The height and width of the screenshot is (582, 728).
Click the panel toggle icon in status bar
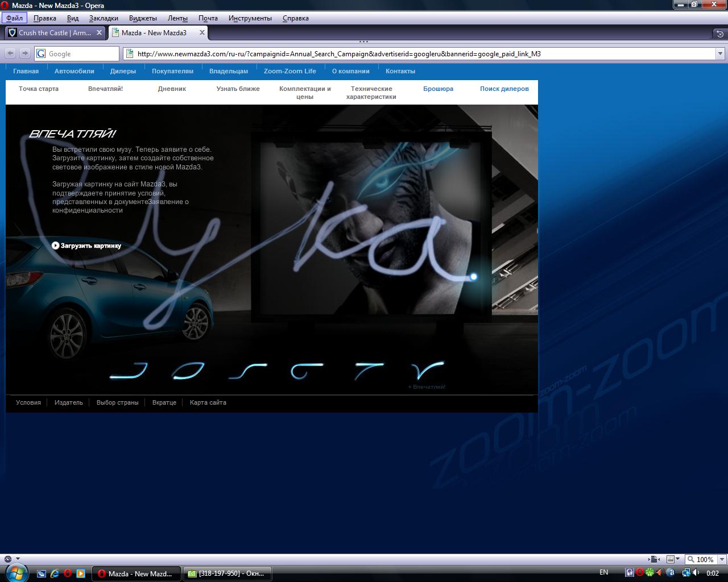coord(7,559)
